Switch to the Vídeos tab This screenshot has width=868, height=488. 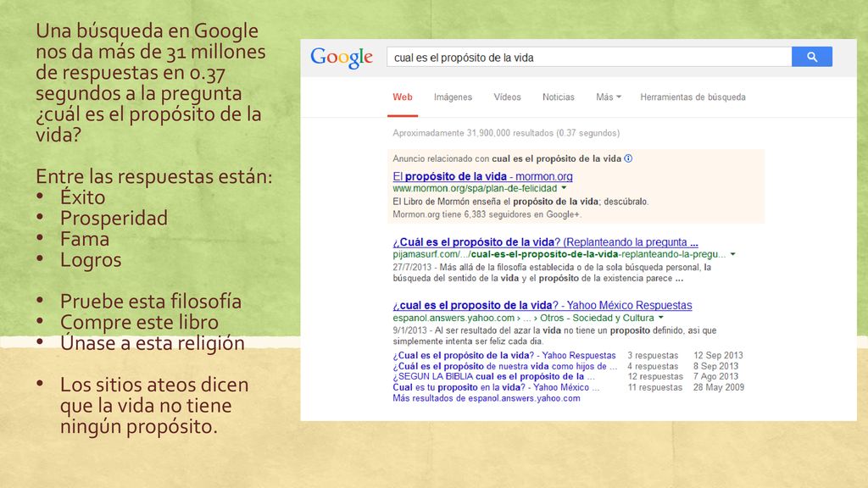(x=507, y=97)
